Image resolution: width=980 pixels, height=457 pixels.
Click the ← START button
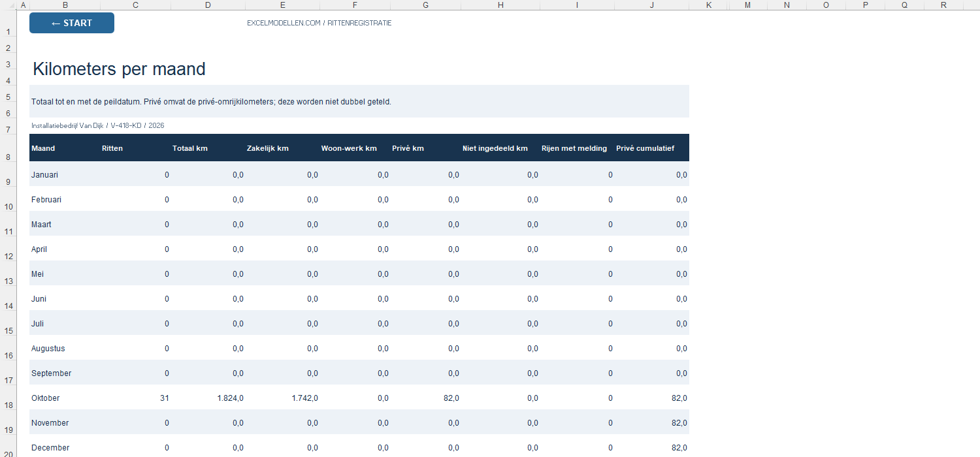point(72,23)
